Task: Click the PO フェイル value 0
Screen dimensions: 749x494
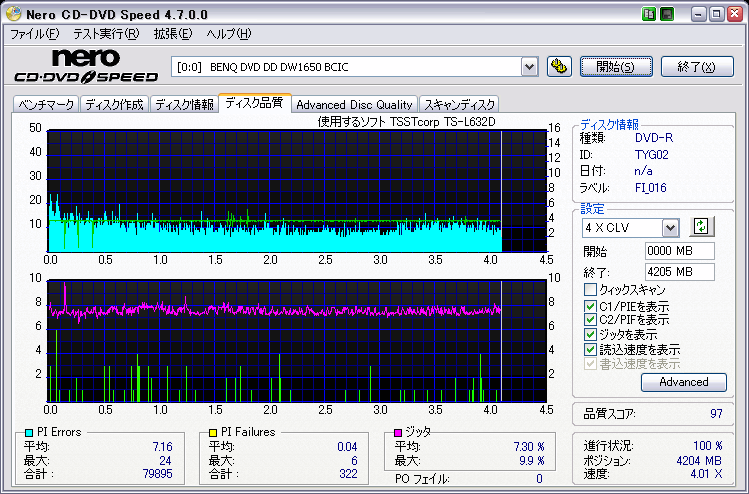Action: pyautogui.click(x=539, y=478)
